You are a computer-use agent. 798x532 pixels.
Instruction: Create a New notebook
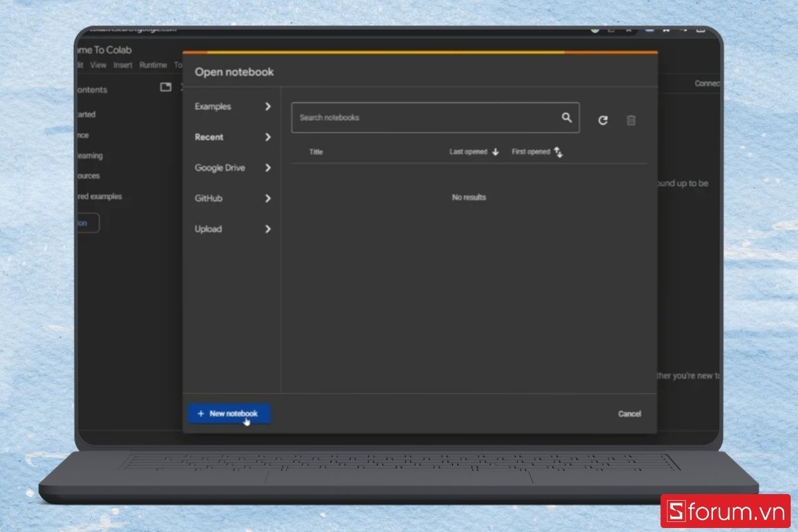(229, 414)
